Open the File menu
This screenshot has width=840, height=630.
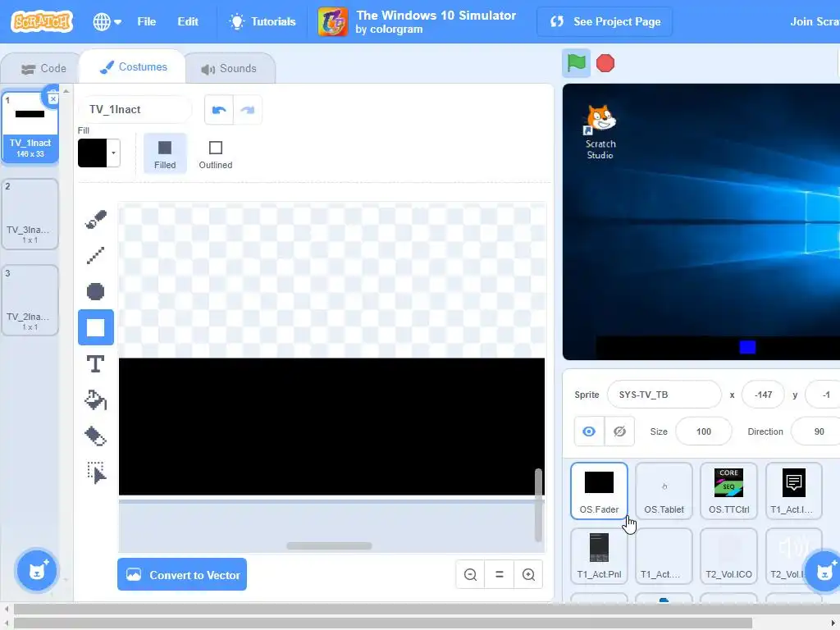point(146,21)
